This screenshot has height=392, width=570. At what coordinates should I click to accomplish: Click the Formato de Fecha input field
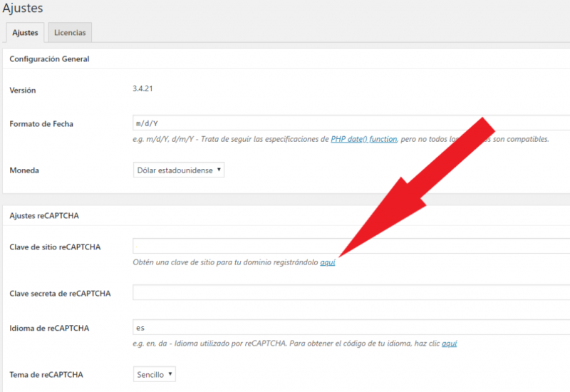pyautogui.click(x=351, y=123)
